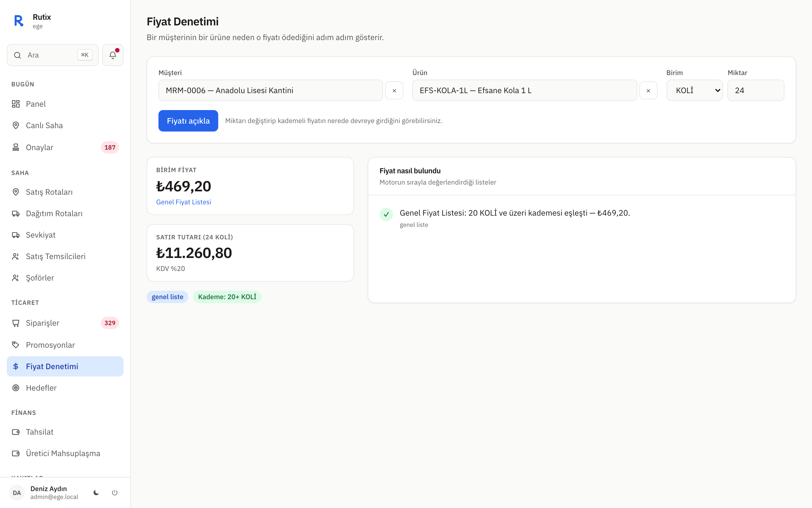Click the DA user avatar
The image size is (812, 508).
click(x=17, y=492)
